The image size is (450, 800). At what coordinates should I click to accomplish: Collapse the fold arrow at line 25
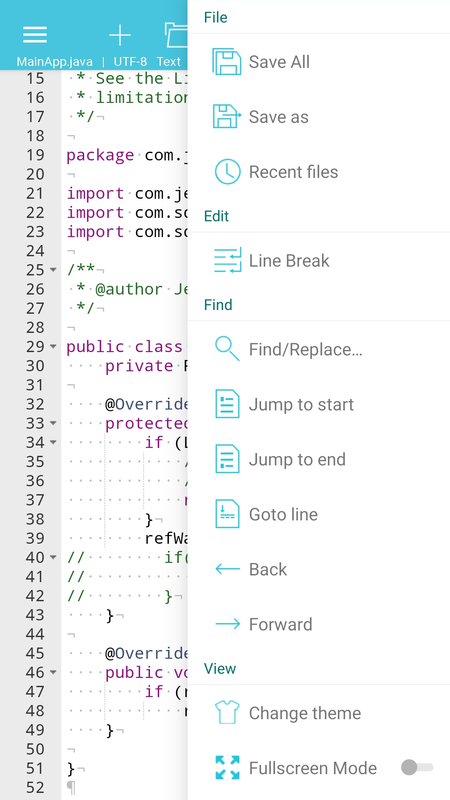(x=53, y=270)
